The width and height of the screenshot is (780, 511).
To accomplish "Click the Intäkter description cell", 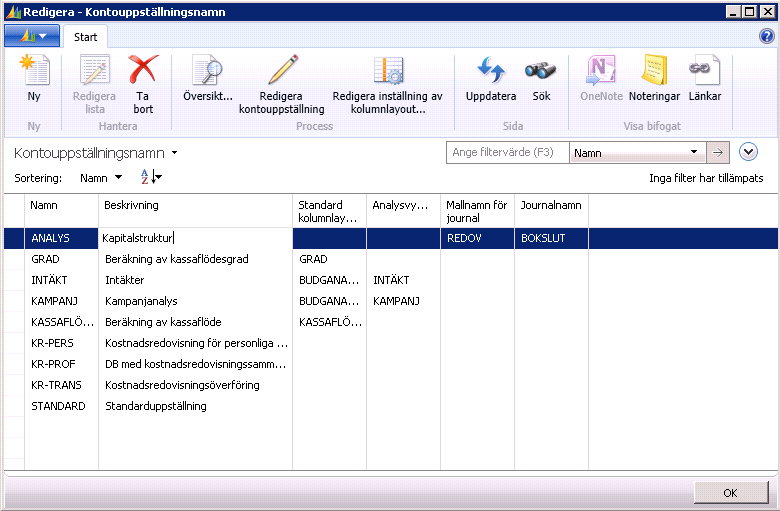I will [x=195, y=280].
